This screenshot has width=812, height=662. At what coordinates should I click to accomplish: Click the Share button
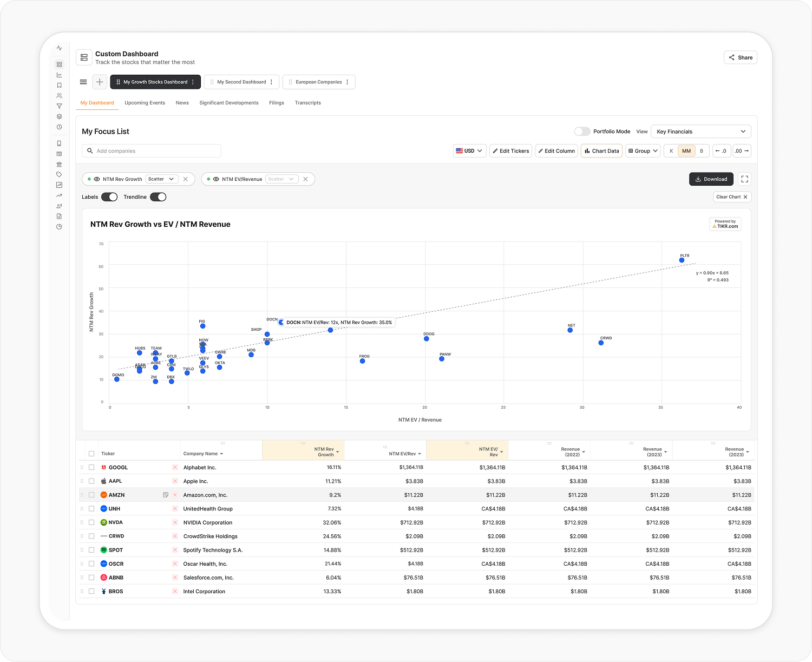741,57
